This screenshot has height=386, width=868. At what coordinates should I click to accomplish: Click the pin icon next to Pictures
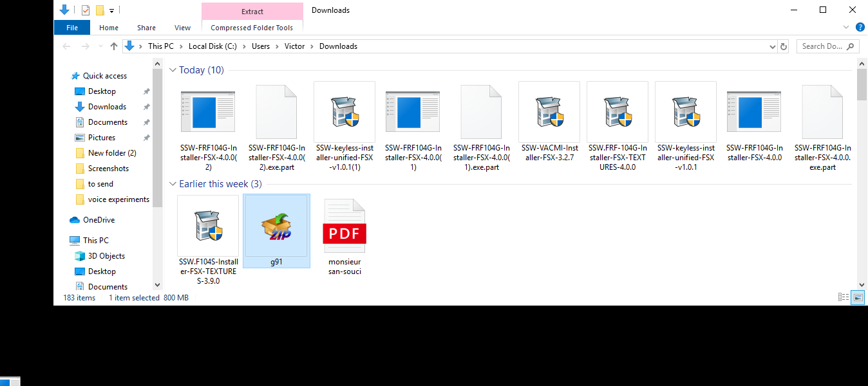(146, 138)
